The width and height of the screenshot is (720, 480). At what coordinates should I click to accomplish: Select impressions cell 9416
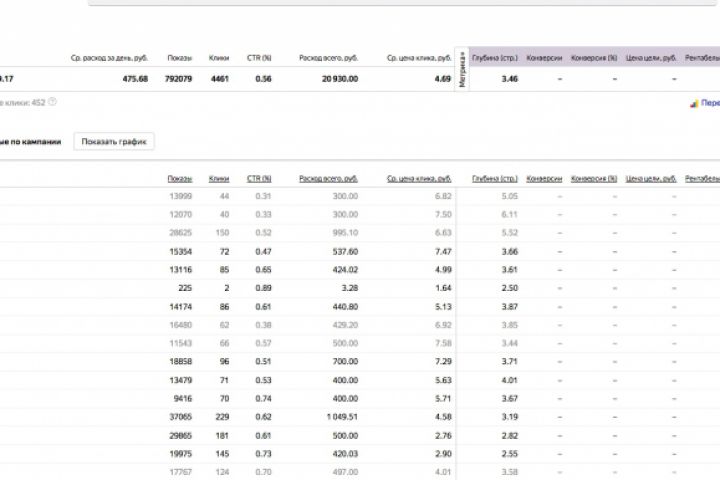coord(183,399)
